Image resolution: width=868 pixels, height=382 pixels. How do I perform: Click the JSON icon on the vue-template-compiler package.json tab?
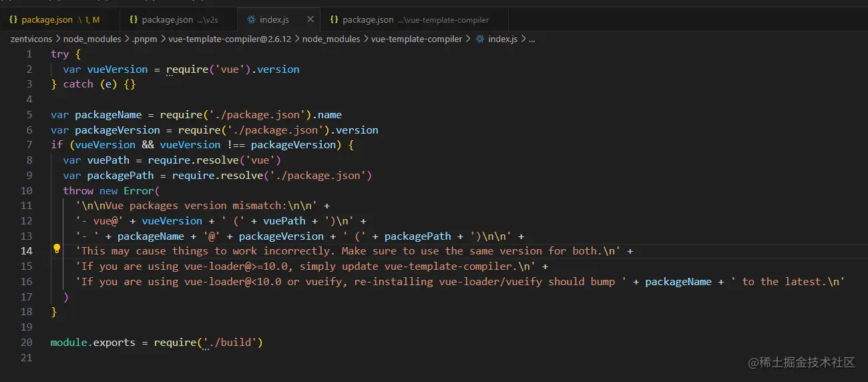(334, 20)
